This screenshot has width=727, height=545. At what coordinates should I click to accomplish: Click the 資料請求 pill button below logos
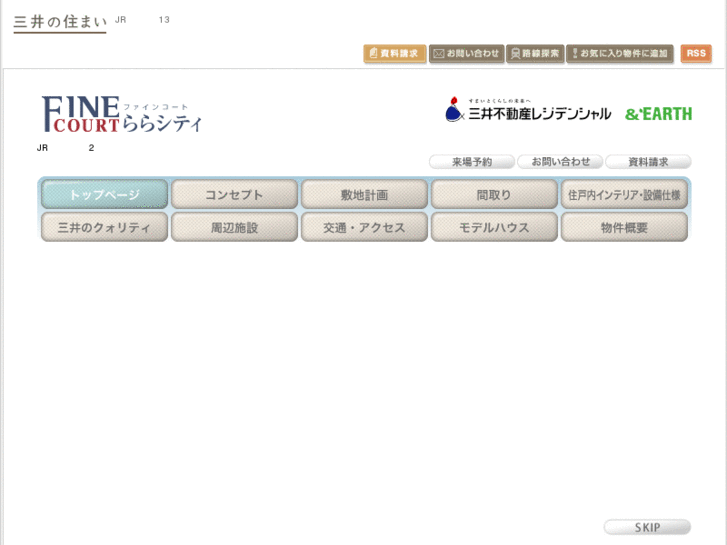(x=648, y=162)
